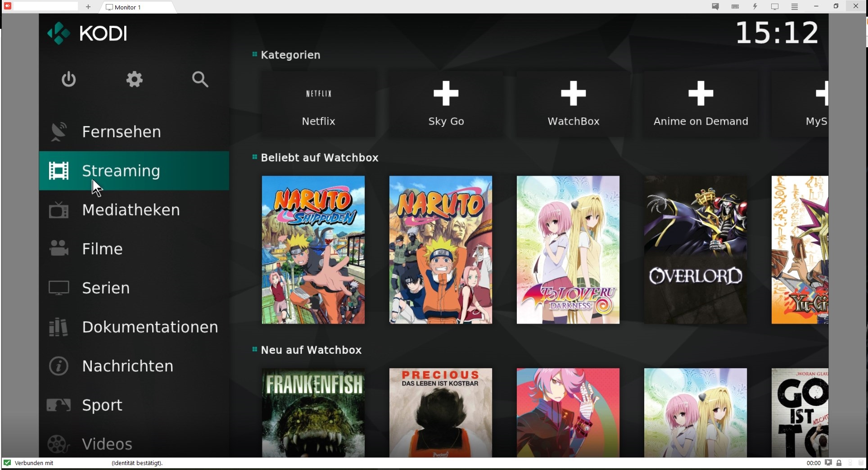
Task: Open the original Naruto poster
Action: click(441, 250)
